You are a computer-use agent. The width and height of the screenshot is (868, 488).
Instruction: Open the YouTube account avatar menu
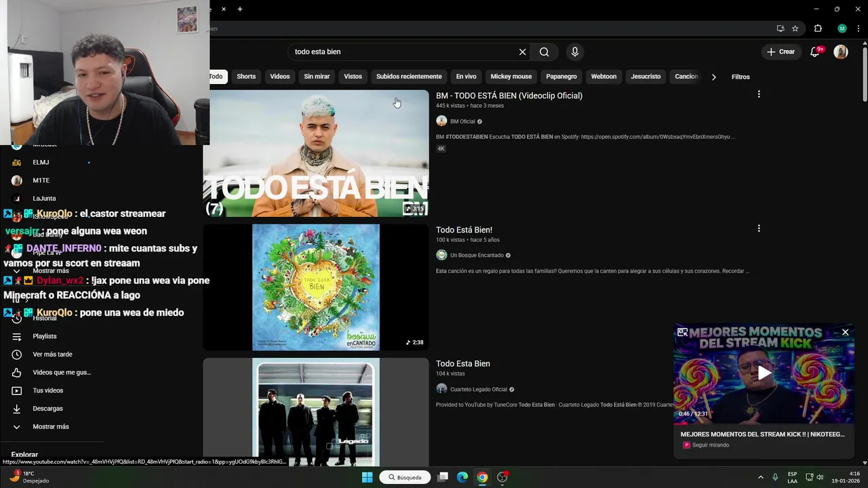(841, 52)
